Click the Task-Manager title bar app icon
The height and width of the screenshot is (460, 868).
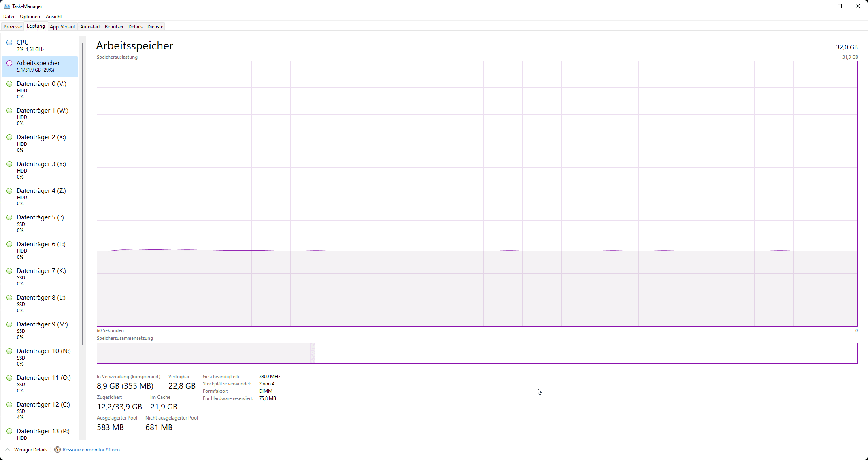tap(6, 6)
